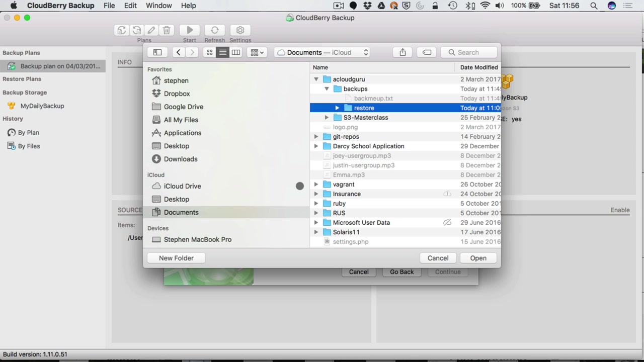Collapse the backups folder
The height and width of the screenshot is (362, 644).
(x=327, y=89)
